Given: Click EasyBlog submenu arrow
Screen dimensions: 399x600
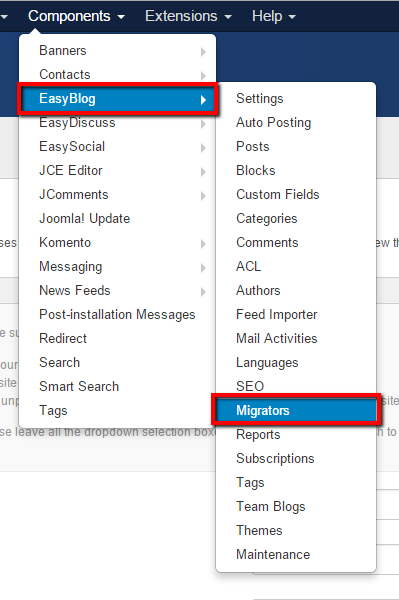Looking at the screenshot, I should pyautogui.click(x=203, y=100).
